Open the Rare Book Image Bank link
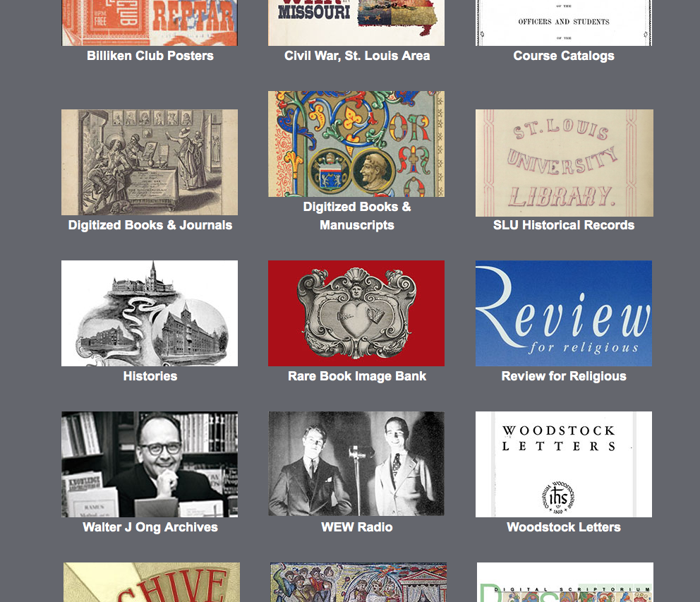 [356, 376]
